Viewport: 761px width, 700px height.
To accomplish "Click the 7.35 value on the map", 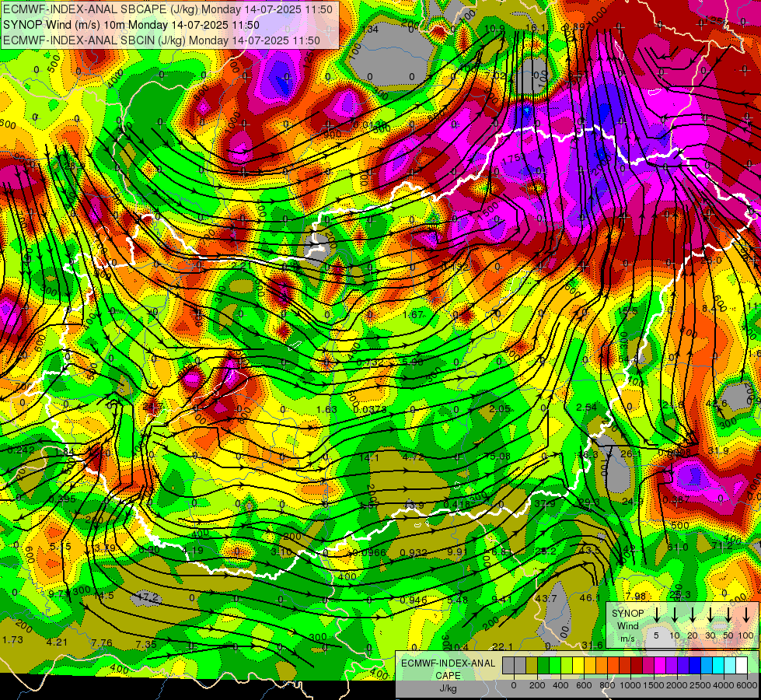I will coord(146,645).
